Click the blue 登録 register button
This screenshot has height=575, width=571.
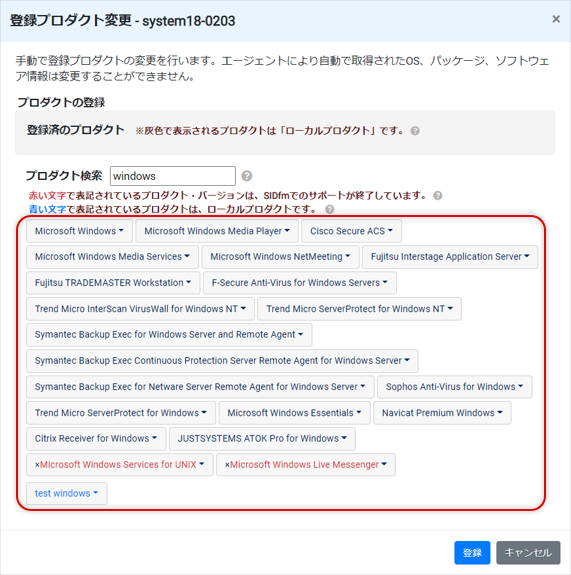point(472,553)
